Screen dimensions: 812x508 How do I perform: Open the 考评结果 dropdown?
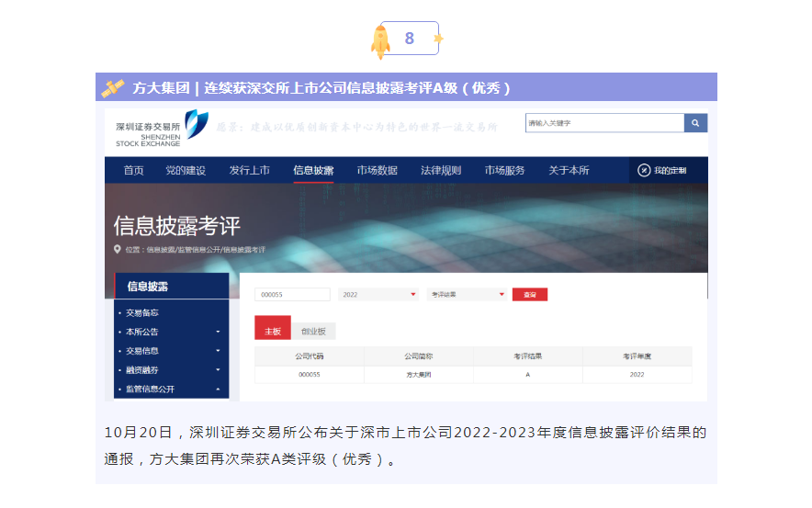(x=468, y=295)
